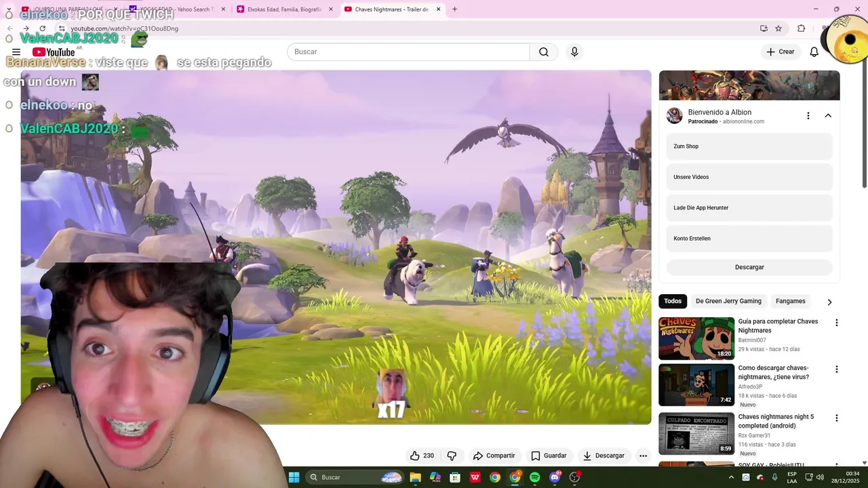Screen dimensions: 868x488
Task: Open Spotify from the taskbar
Action: [535, 477]
